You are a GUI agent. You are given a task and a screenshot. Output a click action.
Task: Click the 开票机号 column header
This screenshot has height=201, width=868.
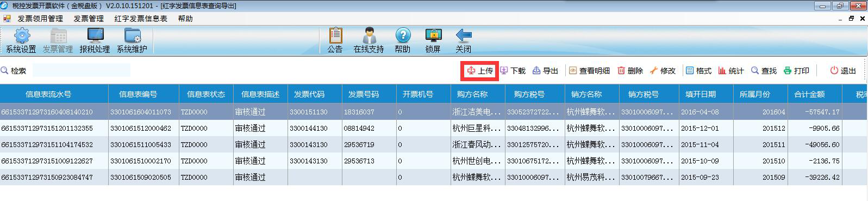coord(424,94)
